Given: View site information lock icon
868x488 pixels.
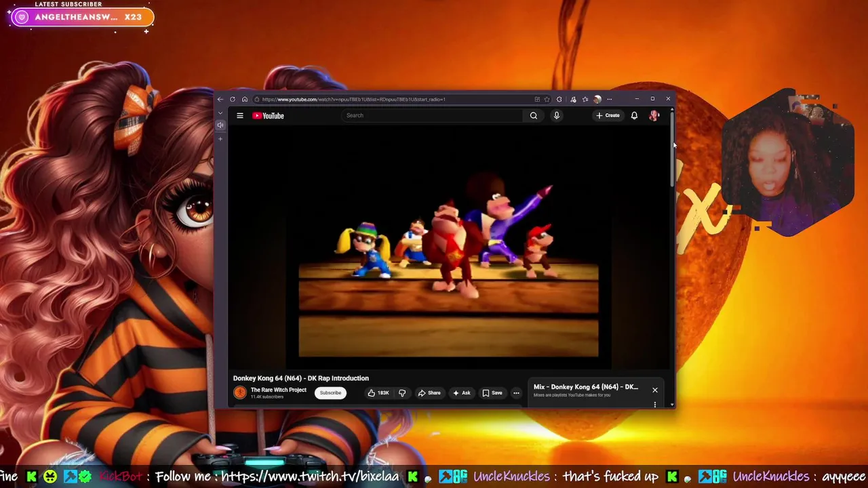Looking at the screenshot, I should click(256, 100).
